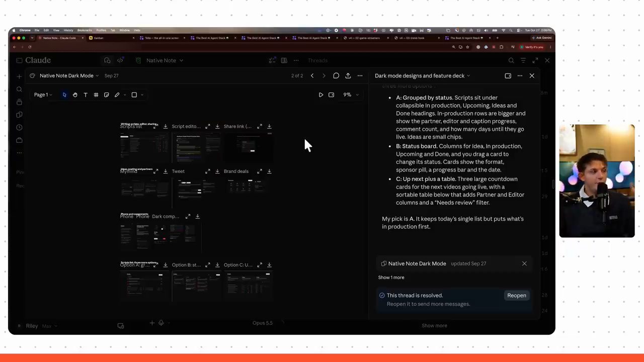This screenshot has width=644, height=362.
Task: Open the Script editor frame thumbnail
Action: pos(196,148)
